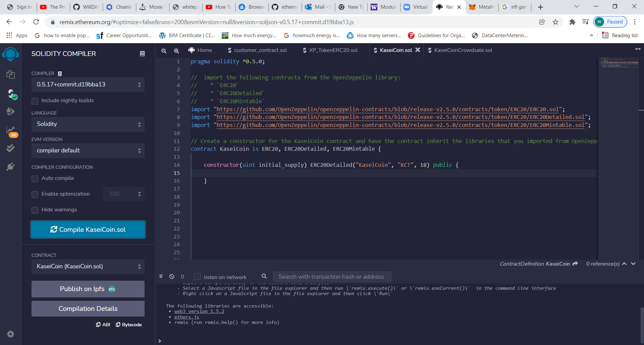Check listen on network box
The height and width of the screenshot is (345, 644).
pos(197,276)
